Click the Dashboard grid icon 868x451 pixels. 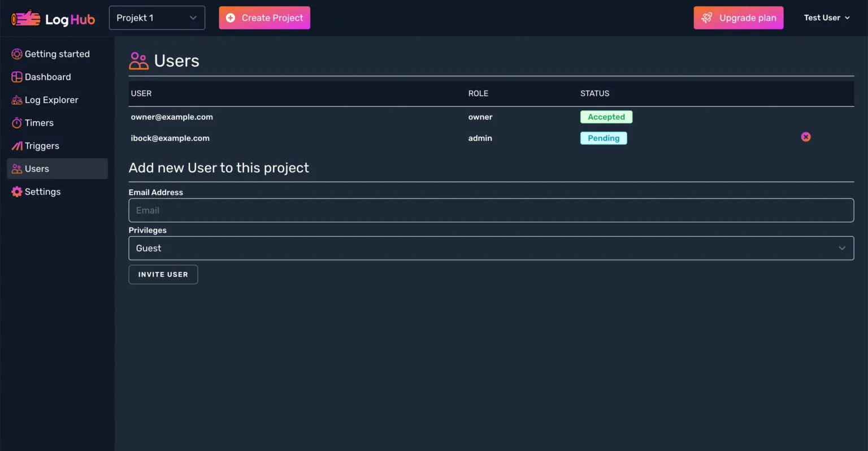point(17,77)
